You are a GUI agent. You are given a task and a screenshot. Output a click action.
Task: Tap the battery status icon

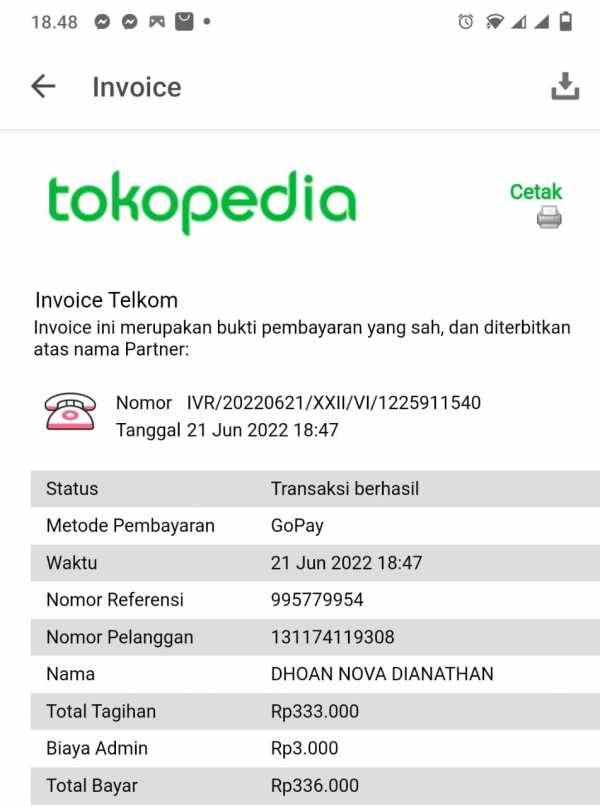pos(566,22)
